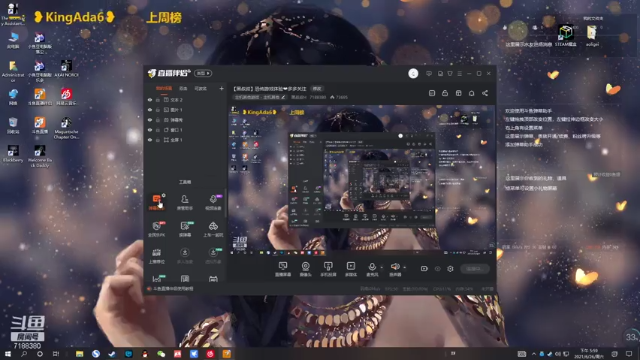Open WeChat from the taskbar
Screen dimensions: 640x360
click(161, 354)
